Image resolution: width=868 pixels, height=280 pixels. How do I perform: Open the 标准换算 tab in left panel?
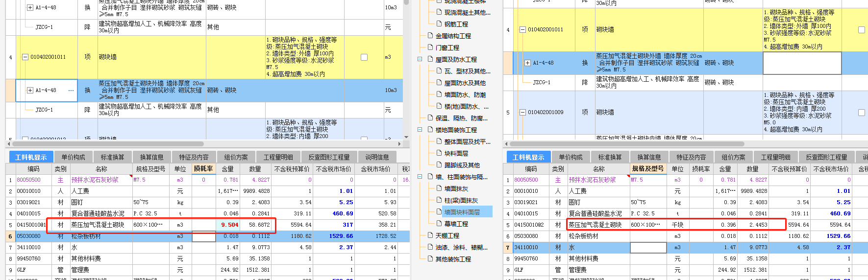point(112,157)
